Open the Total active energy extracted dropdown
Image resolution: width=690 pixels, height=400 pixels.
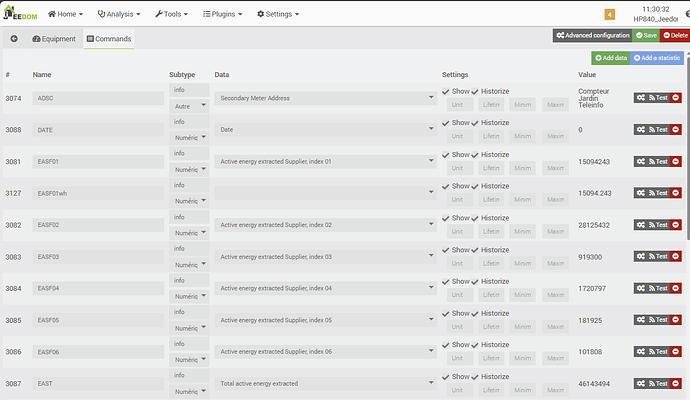(x=325, y=383)
